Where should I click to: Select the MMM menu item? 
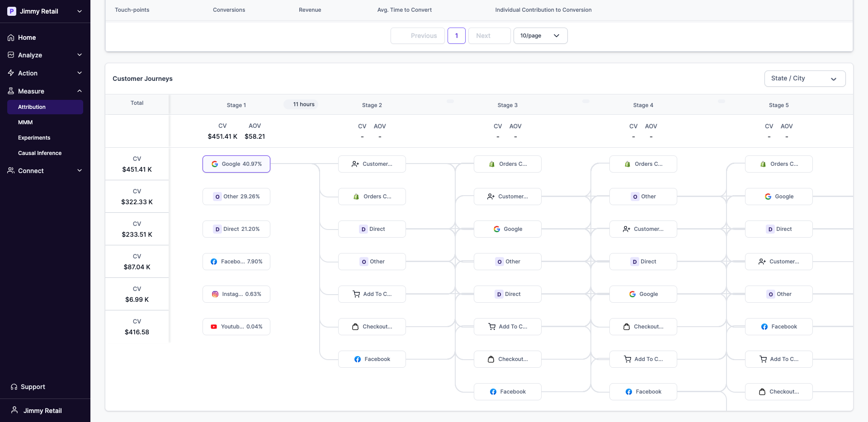26,122
